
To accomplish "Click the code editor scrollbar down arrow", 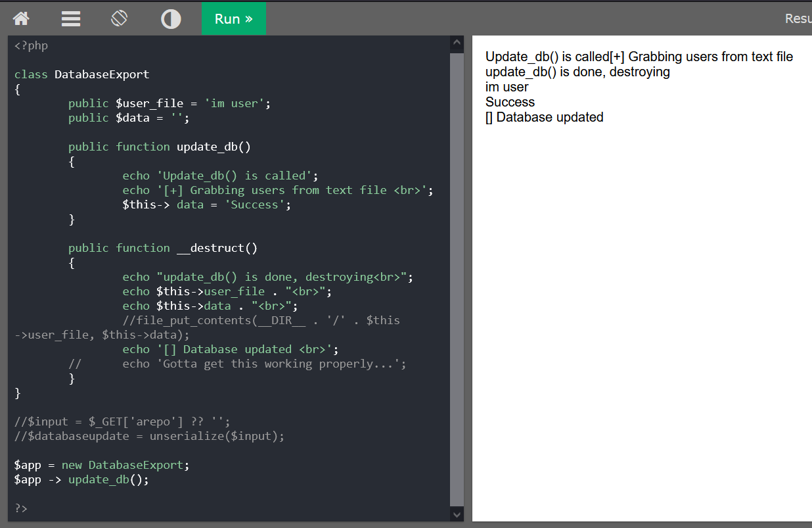I will (x=457, y=514).
